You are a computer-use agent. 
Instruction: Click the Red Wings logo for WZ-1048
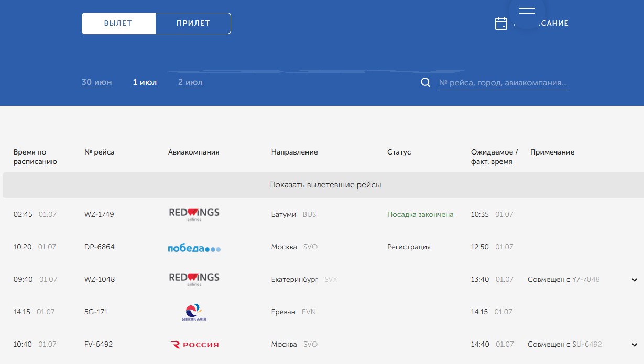point(194,279)
